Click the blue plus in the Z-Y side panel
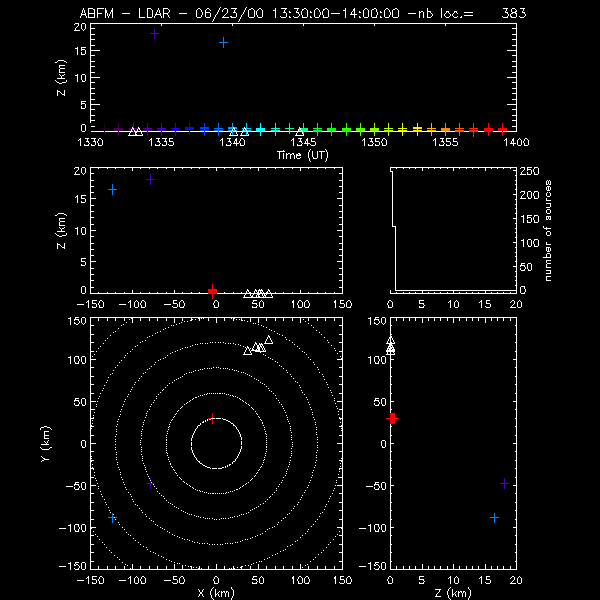Viewport: 600px width, 600px height. [494, 518]
